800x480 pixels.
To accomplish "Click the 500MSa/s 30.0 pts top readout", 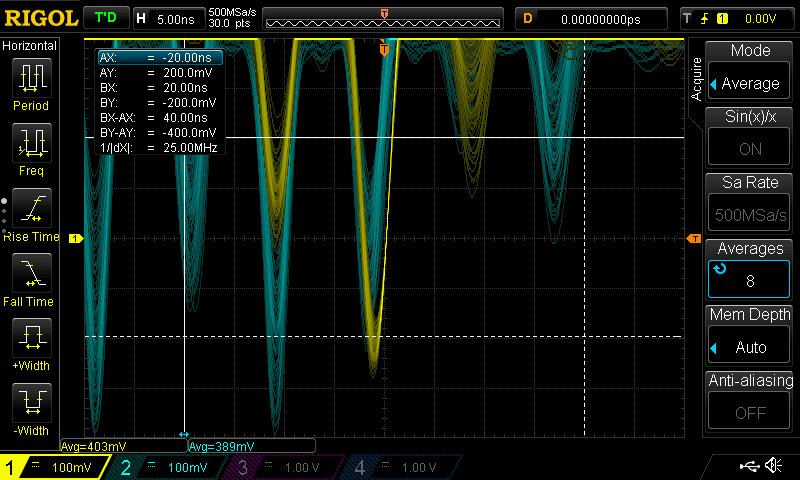I will pyautogui.click(x=232, y=18).
